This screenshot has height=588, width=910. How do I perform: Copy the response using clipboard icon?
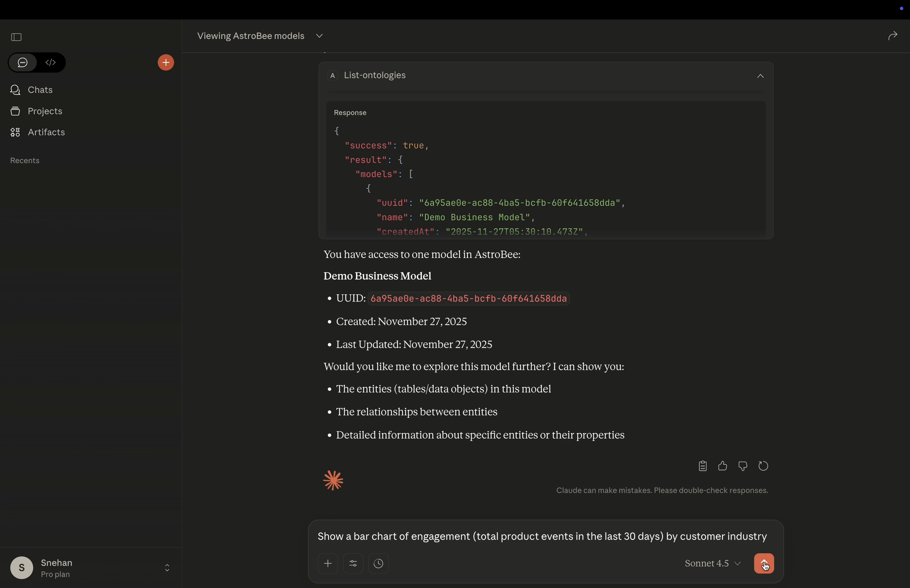[703, 466]
